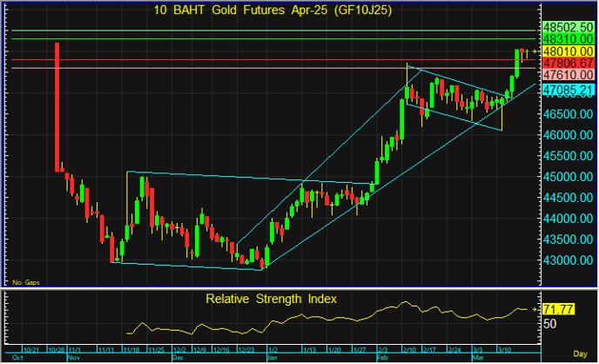Image resolution: width=599 pixels, height=364 pixels.
Task: Click the 48502.50 light green price label
Action: 568,29
